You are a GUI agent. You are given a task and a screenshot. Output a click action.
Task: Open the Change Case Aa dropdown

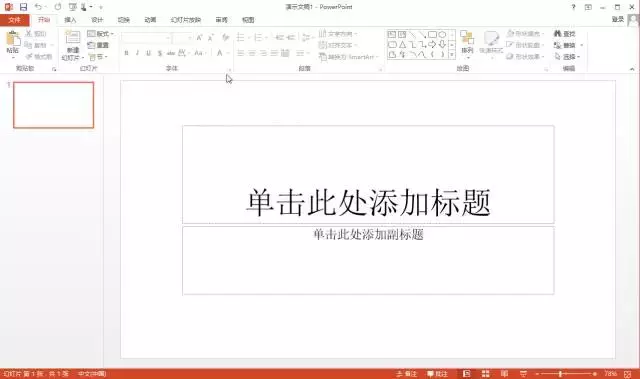200,53
